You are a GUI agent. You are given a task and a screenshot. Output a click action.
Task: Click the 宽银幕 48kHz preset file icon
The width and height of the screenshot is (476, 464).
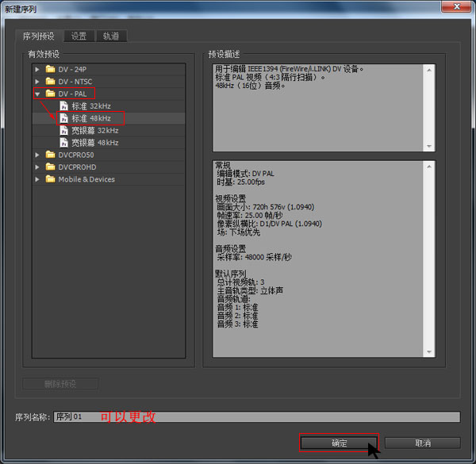click(63, 142)
